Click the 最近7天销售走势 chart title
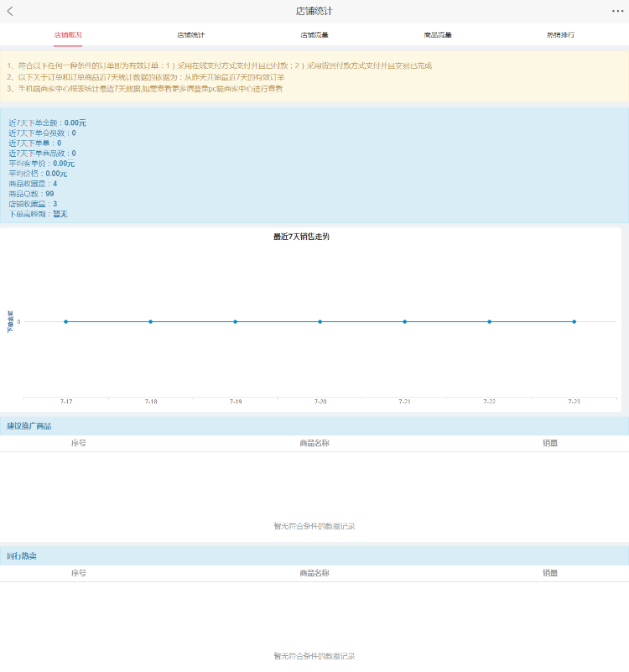The image size is (629, 672). coord(302,237)
